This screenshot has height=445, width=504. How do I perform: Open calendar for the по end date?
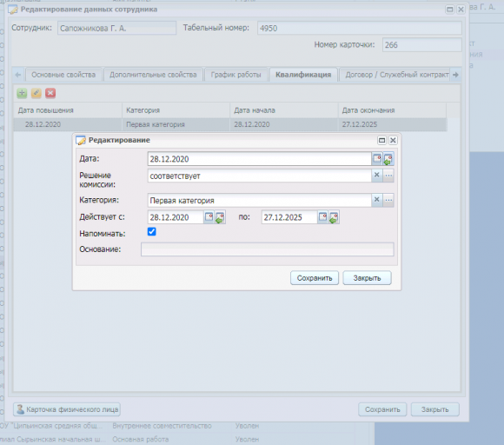[322, 217]
